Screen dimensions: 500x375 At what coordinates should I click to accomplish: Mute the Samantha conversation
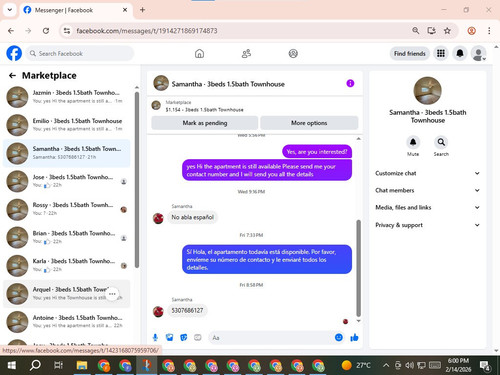pyautogui.click(x=413, y=142)
